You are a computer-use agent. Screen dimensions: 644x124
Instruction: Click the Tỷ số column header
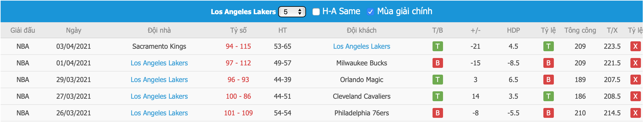point(238,30)
